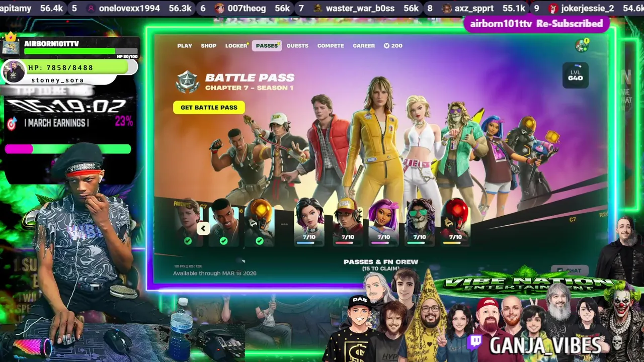Click checkmark under gold helmet thumbnail
The height and width of the screenshot is (362, 644).
(x=259, y=241)
